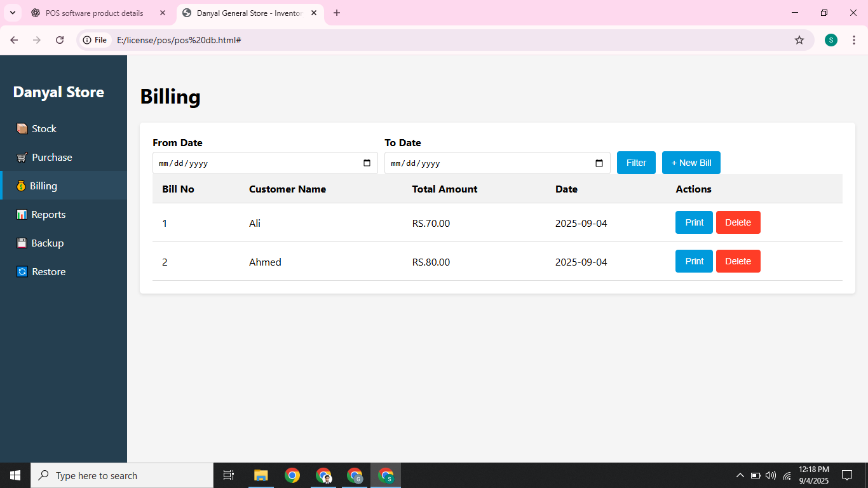Select the Danyal General Store browser tab

245,13
